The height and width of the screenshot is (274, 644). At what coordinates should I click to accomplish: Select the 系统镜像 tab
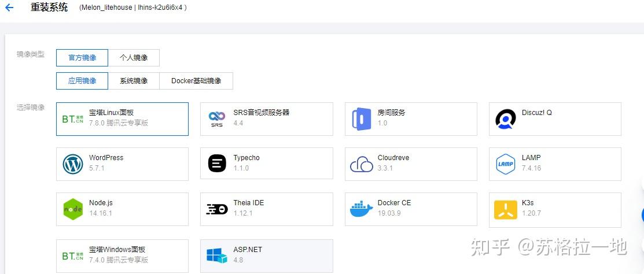tap(134, 81)
